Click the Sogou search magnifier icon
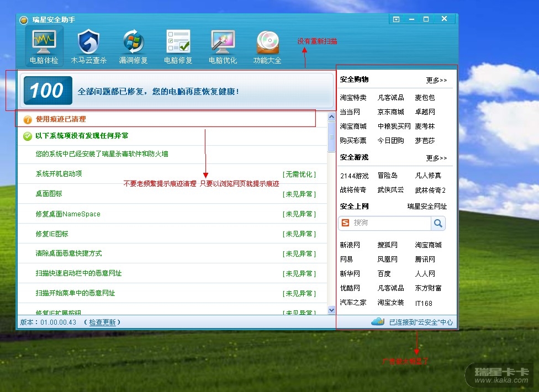The height and width of the screenshot is (392, 539). [438, 223]
